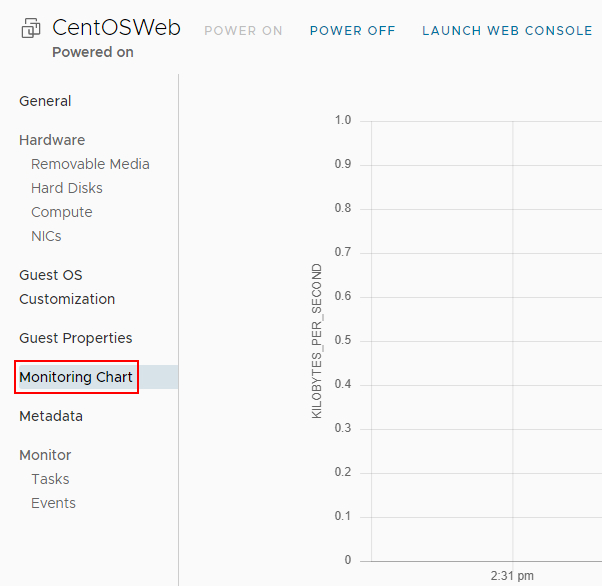Open Guest OS Customization
This screenshot has height=586, width=602.
click(x=67, y=287)
